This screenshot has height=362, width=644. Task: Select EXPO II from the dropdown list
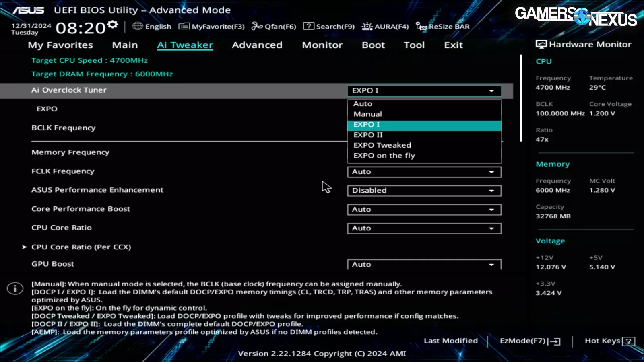[368, 135]
